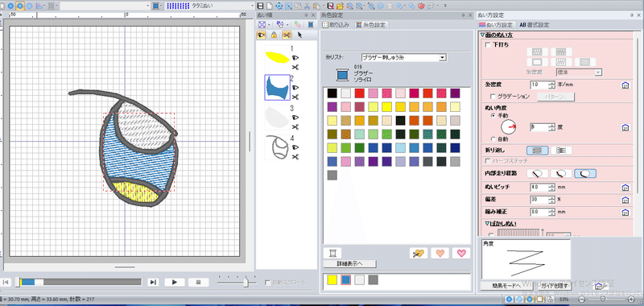This screenshot has width=644, height=306.
Task: Reset stitch pitch with house icon
Action: [625, 188]
